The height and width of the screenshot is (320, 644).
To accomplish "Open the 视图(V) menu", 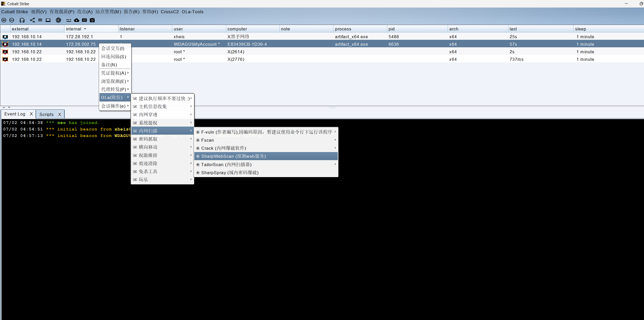I will pyautogui.click(x=39, y=12).
